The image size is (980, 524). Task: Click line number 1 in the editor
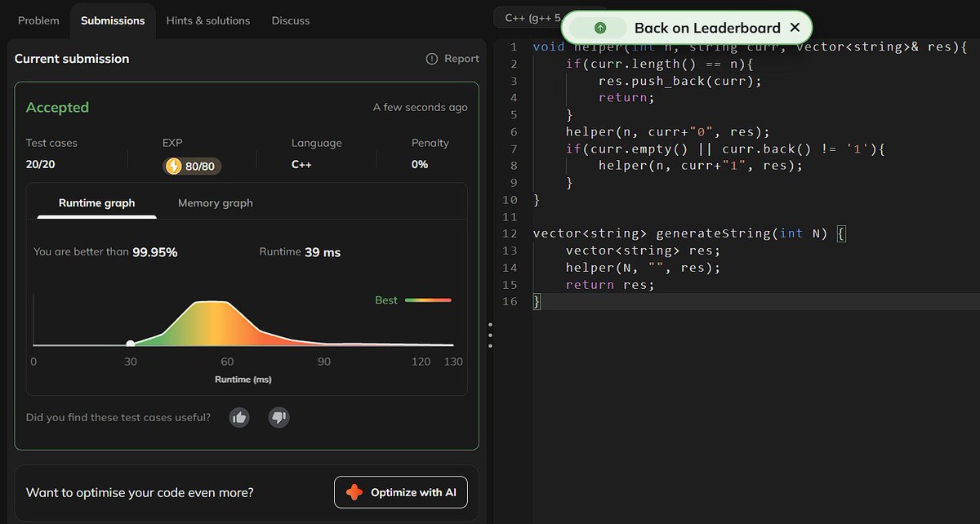click(x=514, y=47)
